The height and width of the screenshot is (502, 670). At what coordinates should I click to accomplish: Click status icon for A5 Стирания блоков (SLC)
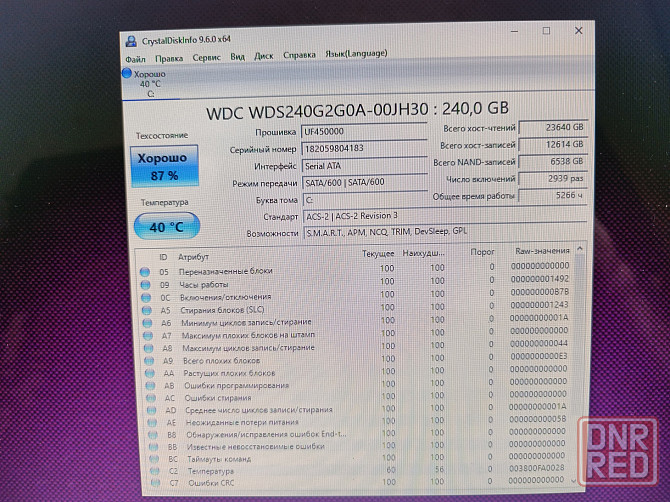(x=147, y=310)
